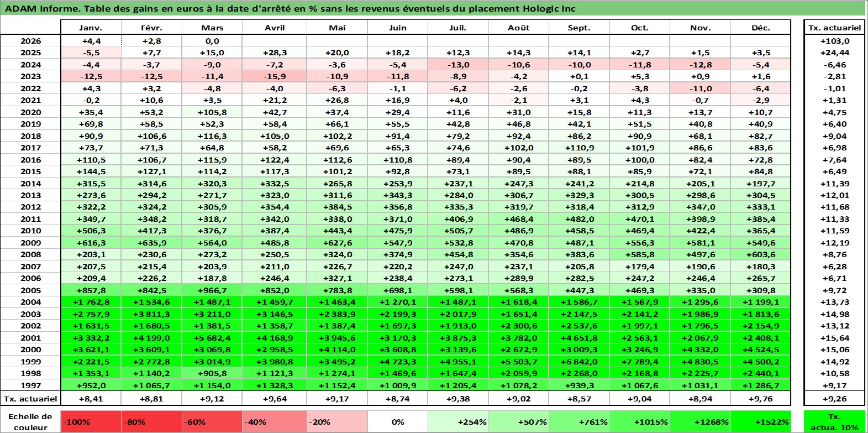Click the Févr. column header
Viewport: 868px width, 433px height.
[x=151, y=28]
